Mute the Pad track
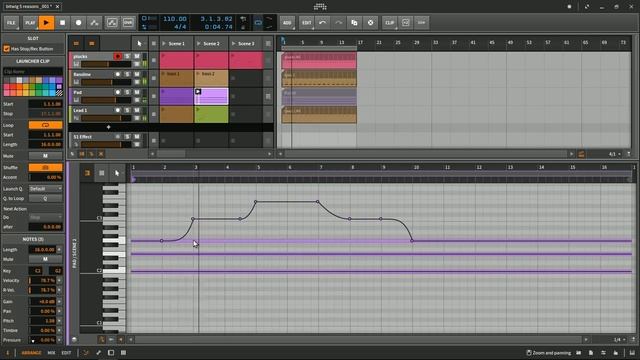 (x=137, y=92)
